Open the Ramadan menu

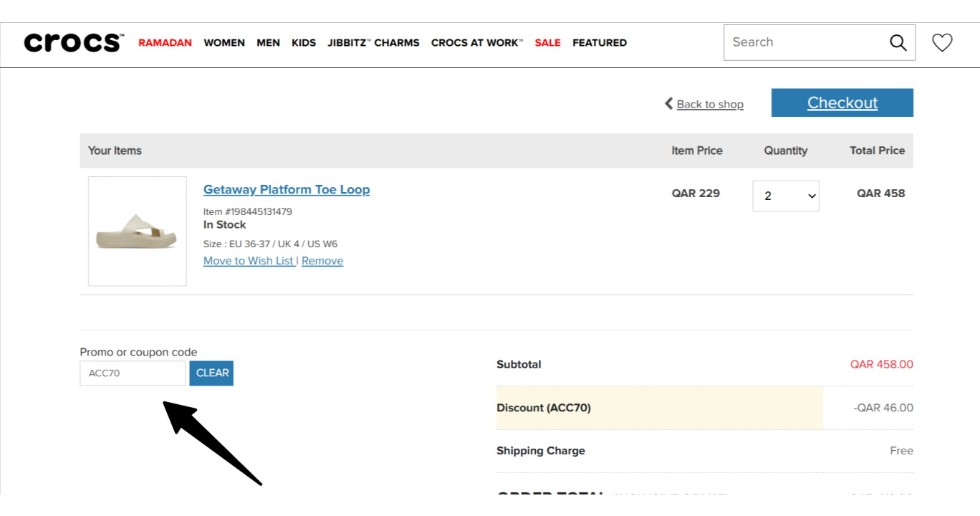point(165,42)
